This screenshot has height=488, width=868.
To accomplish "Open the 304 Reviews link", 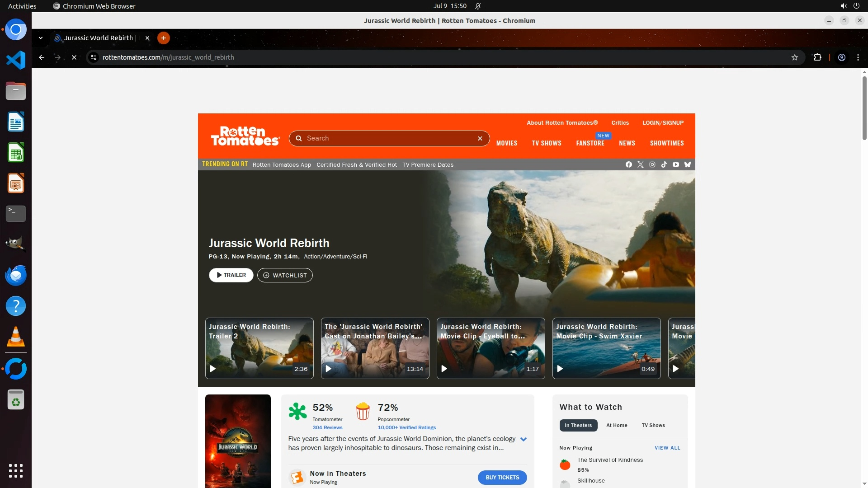I will click(x=327, y=427).
